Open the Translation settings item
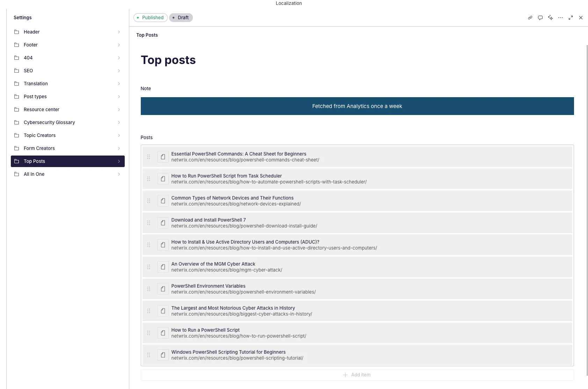 coord(68,84)
